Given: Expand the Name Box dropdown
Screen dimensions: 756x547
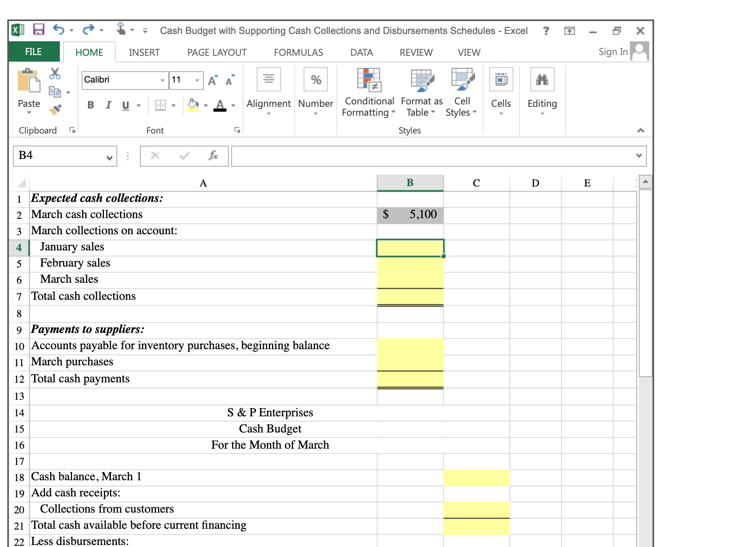Looking at the screenshot, I should coord(109,157).
